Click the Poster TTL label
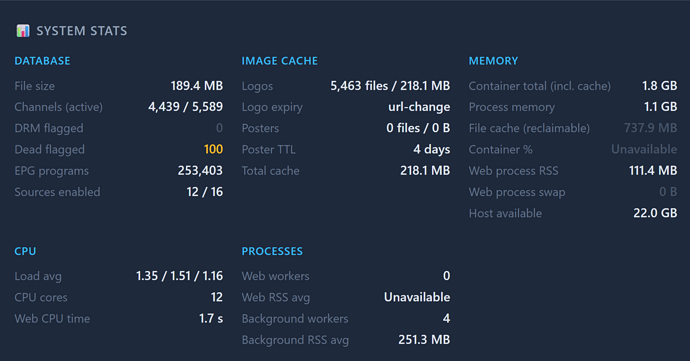690x361 pixels. pyautogui.click(x=268, y=149)
